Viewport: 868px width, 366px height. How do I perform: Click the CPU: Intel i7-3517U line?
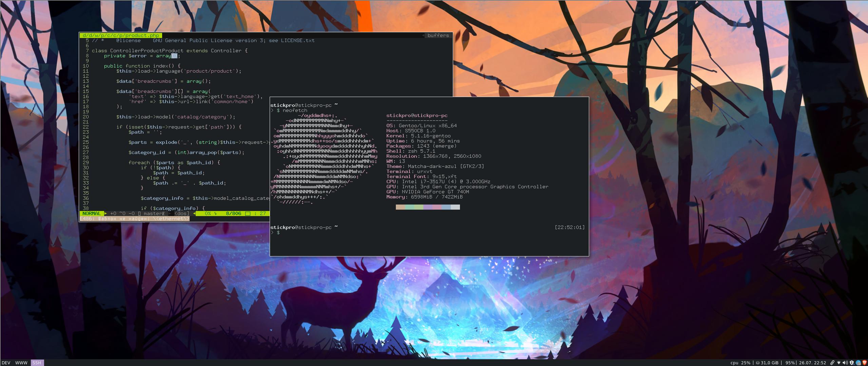pos(438,181)
